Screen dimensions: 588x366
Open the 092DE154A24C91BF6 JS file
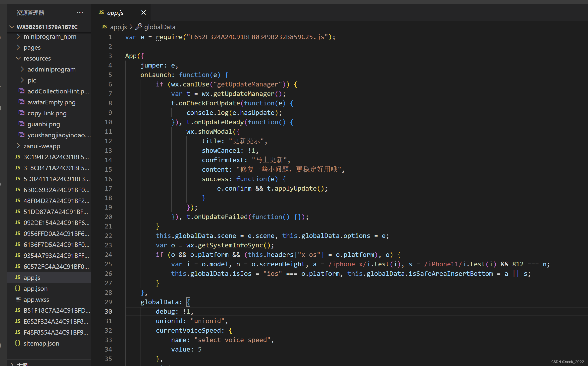(49, 223)
